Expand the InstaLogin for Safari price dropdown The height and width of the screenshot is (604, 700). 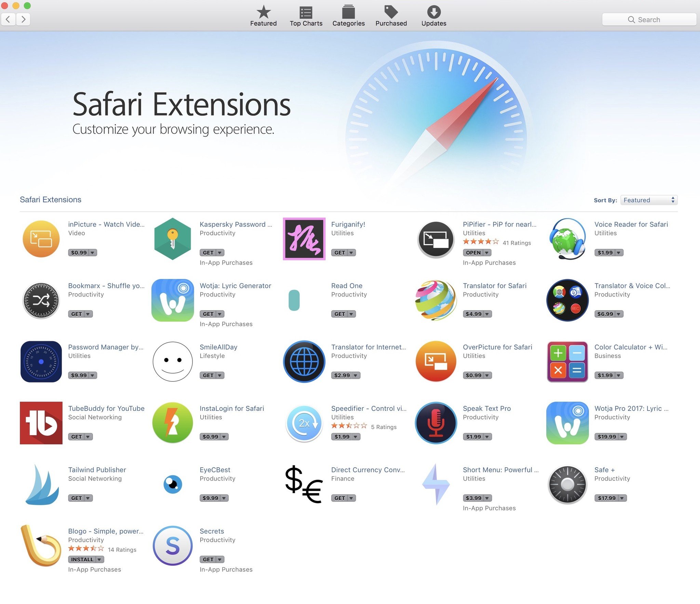click(x=223, y=435)
